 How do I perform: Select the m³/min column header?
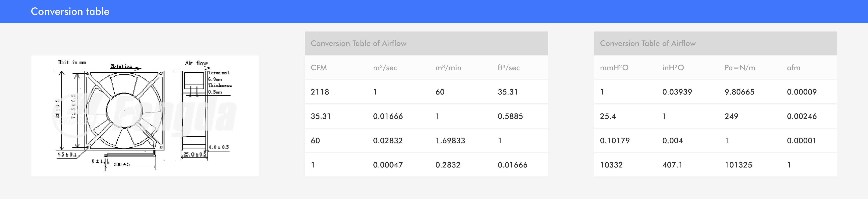[x=448, y=67]
